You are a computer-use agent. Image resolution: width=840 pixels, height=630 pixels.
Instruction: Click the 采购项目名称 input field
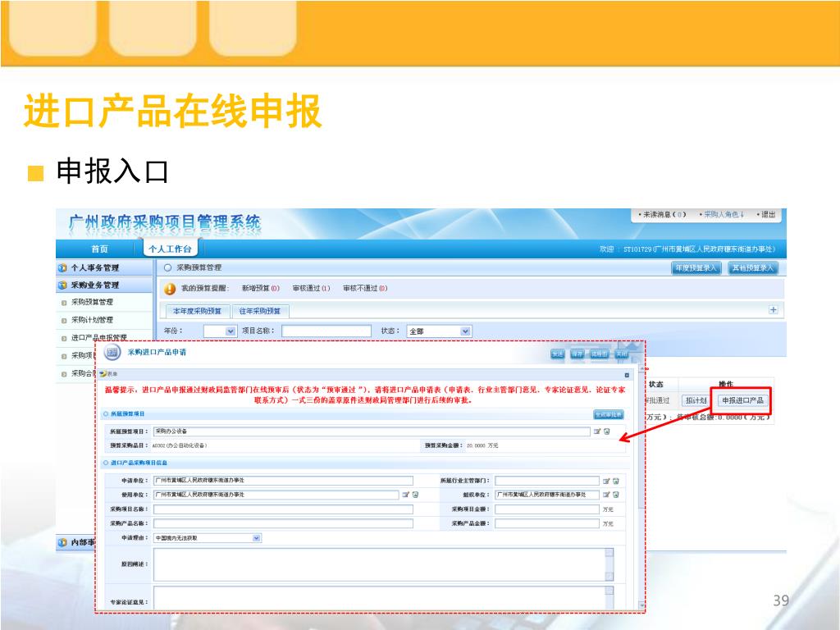pos(283,509)
